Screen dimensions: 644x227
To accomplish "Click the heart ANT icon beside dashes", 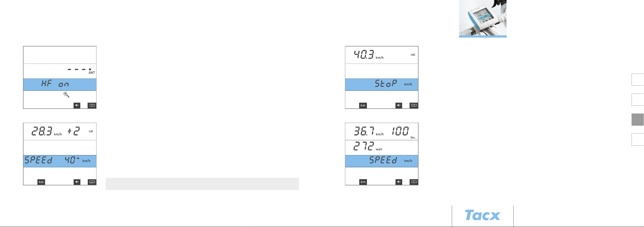I will (91, 71).
